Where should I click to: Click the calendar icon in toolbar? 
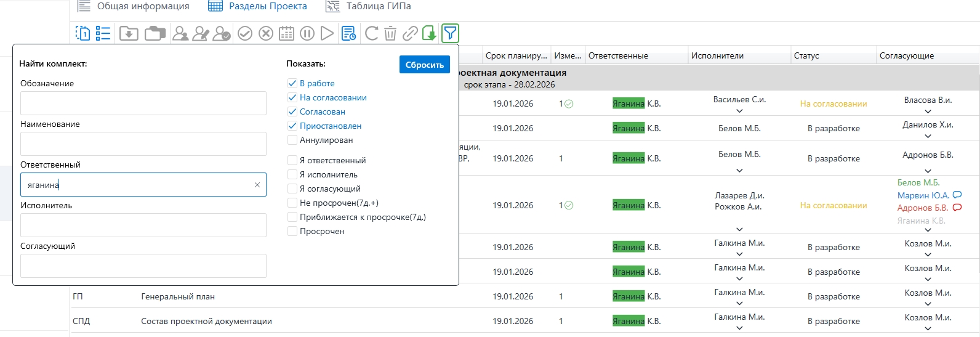pos(286,33)
